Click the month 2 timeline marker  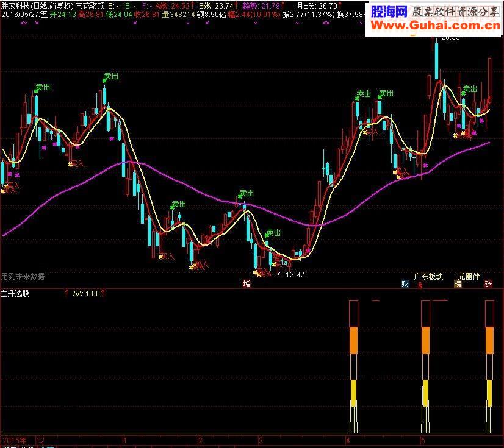[x=200, y=440]
